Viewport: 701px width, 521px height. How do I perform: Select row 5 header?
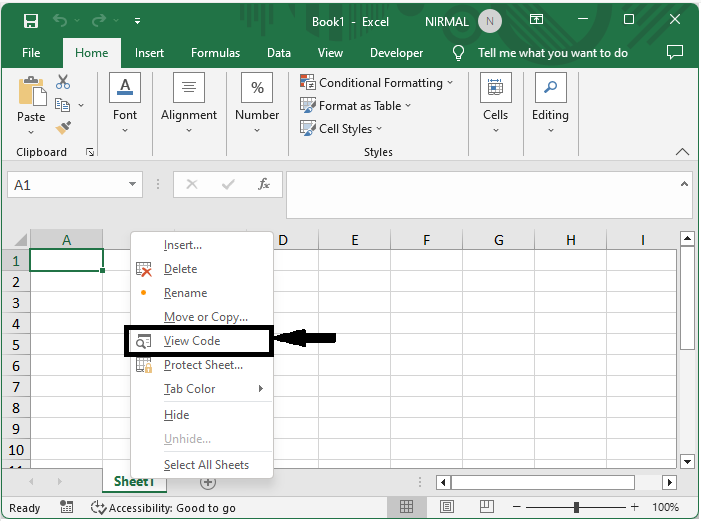16,345
